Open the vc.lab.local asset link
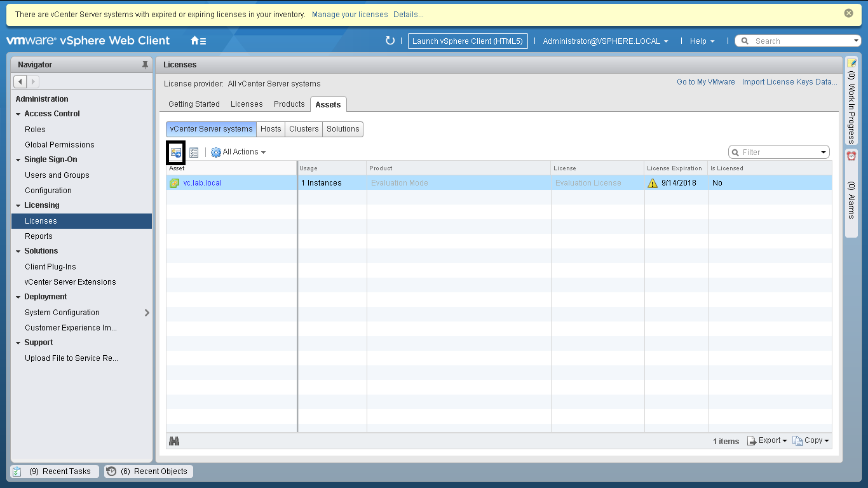Screen dimensions: 868x488 tap(202, 183)
